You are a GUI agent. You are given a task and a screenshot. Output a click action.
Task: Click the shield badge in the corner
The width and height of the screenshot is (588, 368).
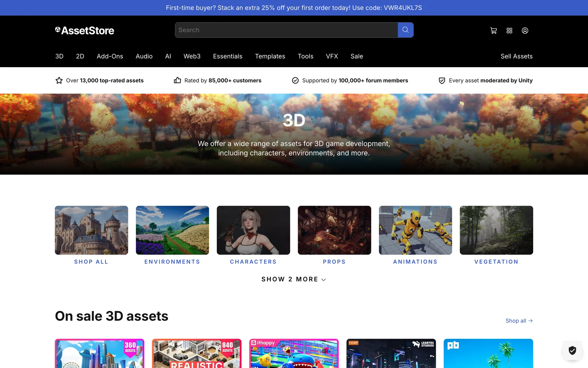tap(572, 350)
